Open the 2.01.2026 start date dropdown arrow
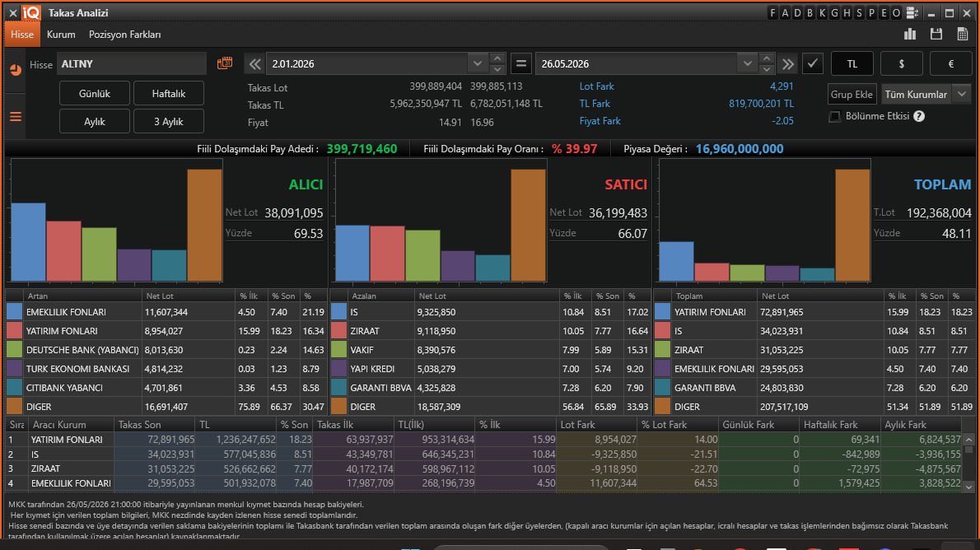 point(478,63)
